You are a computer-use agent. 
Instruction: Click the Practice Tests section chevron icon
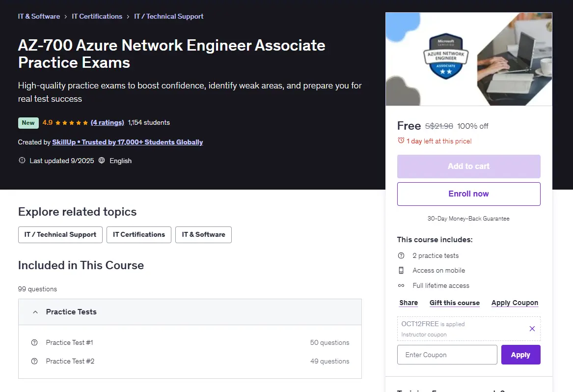click(35, 312)
